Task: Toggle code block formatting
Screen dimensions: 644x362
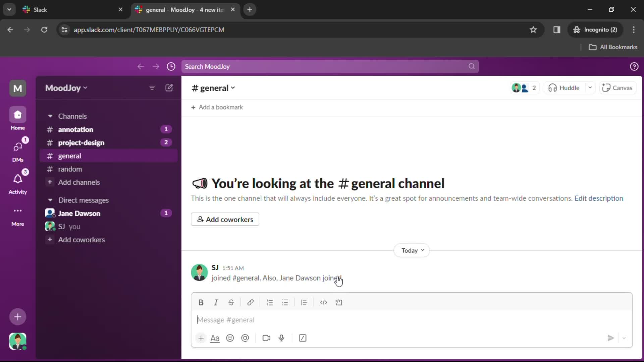Action: pyautogui.click(x=339, y=302)
